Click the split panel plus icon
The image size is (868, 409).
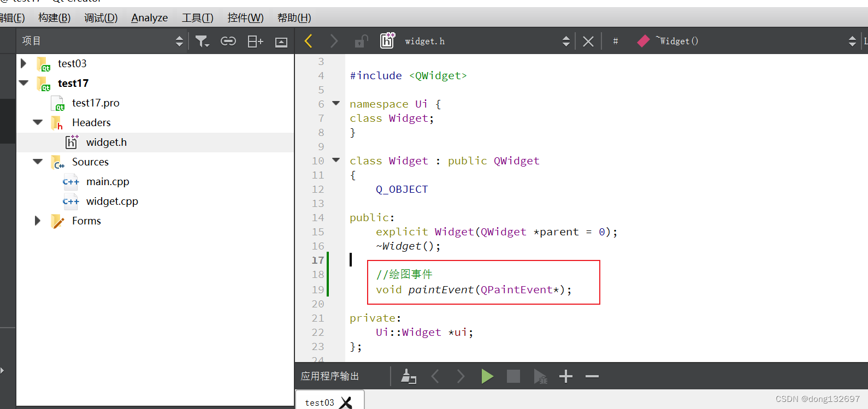click(x=255, y=42)
